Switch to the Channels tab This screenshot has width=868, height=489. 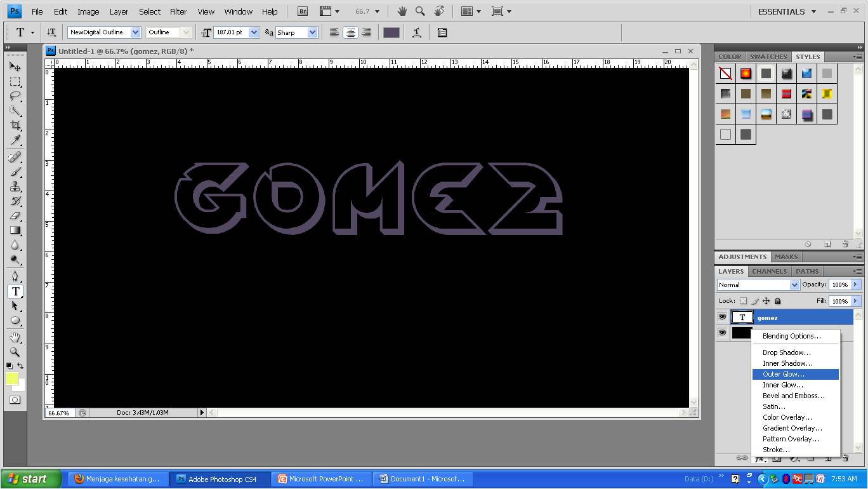click(769, 271)
